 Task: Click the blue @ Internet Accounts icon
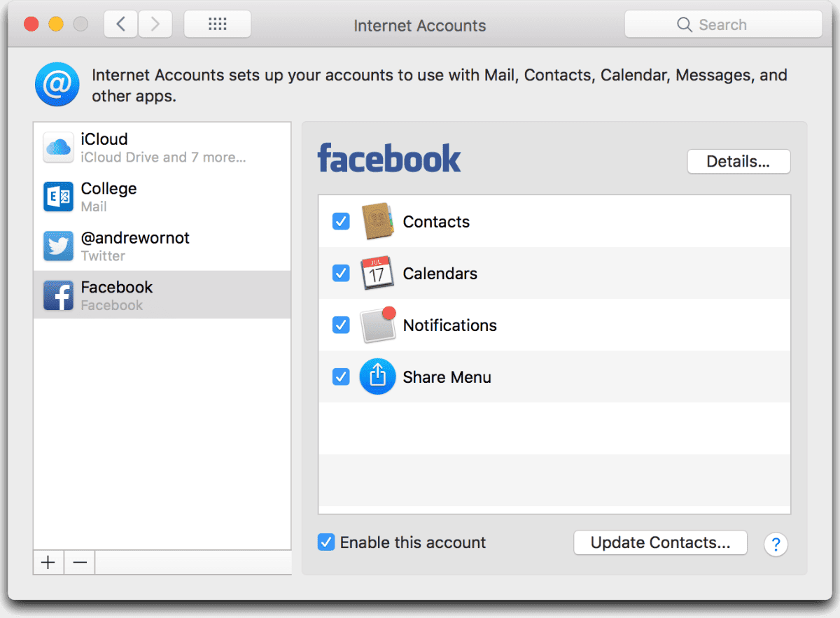(57, 85)
